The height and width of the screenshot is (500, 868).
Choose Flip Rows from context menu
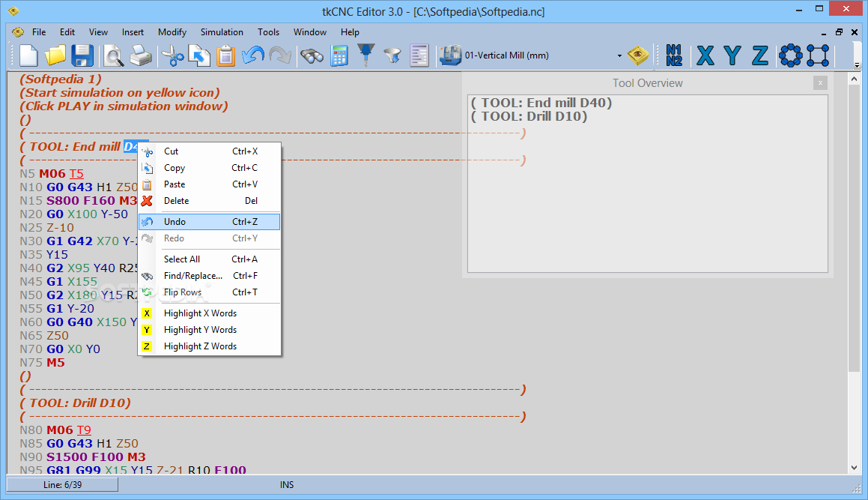(x=209, y=292)
